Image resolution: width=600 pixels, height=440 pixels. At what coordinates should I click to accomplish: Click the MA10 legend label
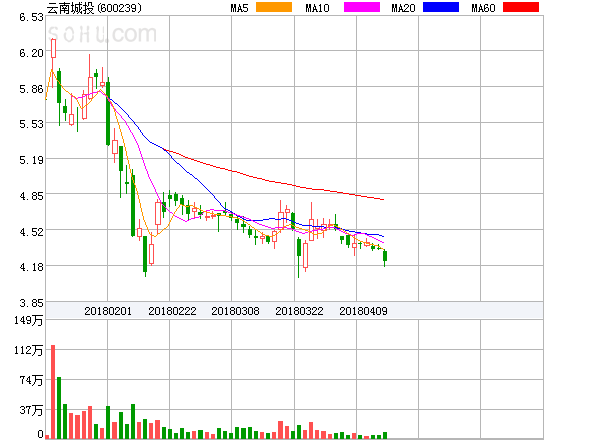tap(317, 8)
